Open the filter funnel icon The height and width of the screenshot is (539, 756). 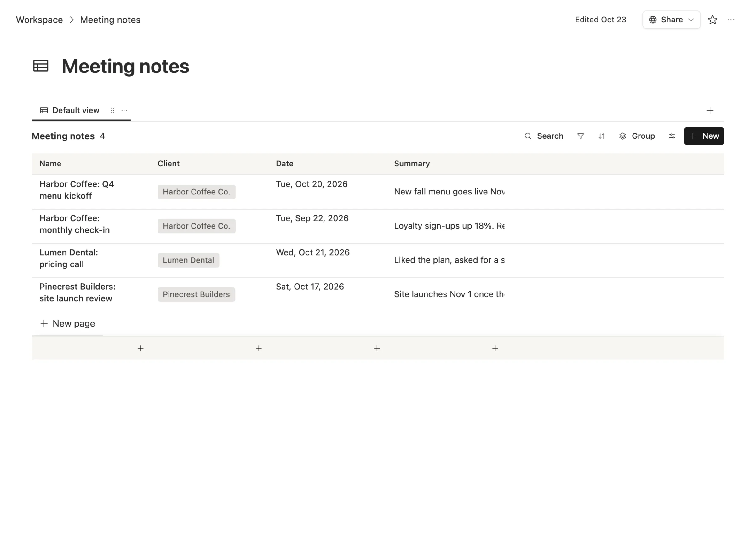pyautogui.click(x=580, y=136)
